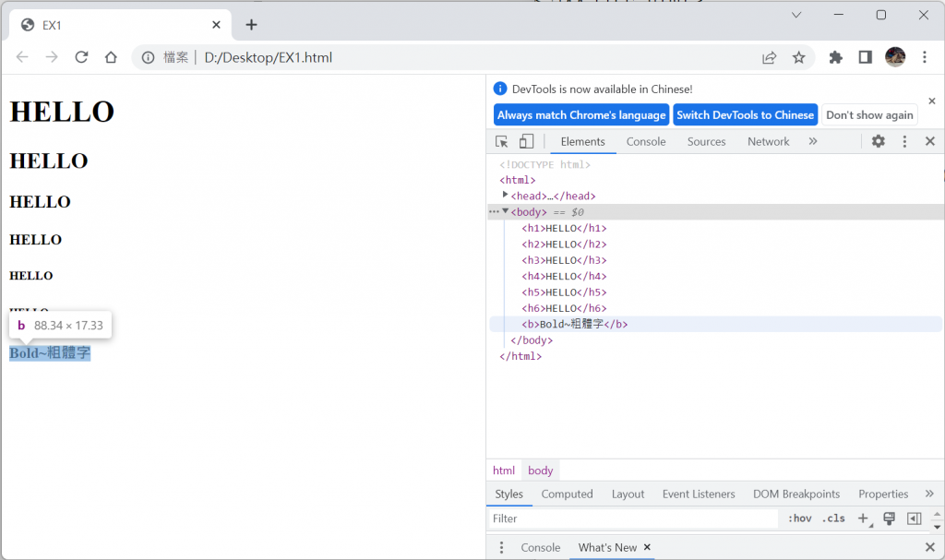Close the What's New drawer tab
Image resolution: width=945 pixels, height=560 pixels.
click(647, 547)
